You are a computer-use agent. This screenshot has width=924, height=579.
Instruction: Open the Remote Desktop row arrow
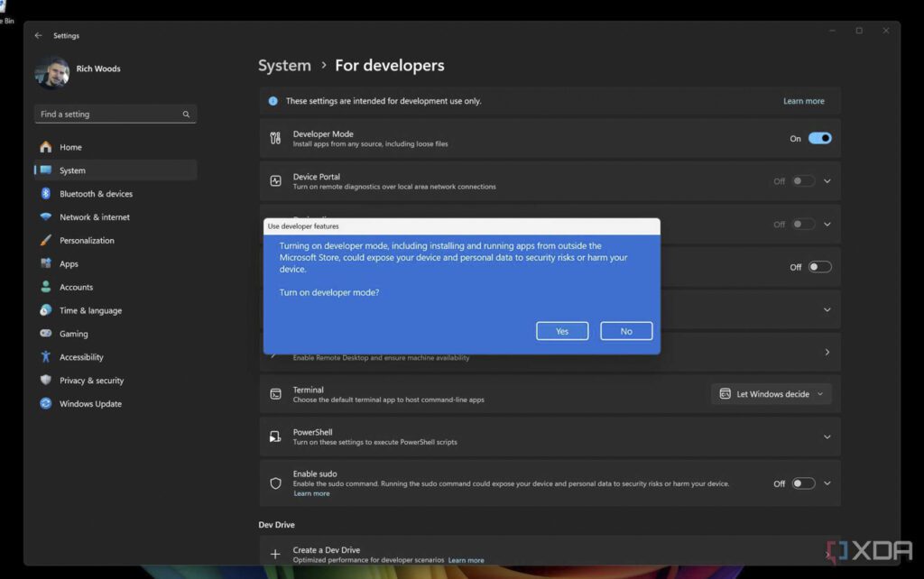click(x=827, y=353)
